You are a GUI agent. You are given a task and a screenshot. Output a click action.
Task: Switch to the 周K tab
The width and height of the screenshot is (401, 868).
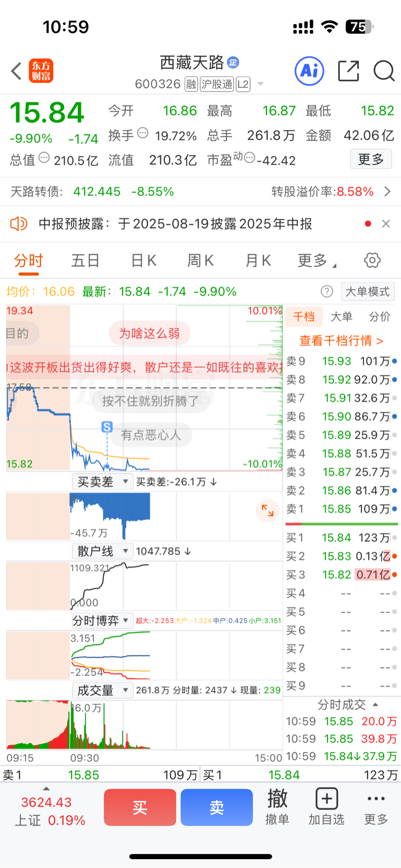coord(200,260)
